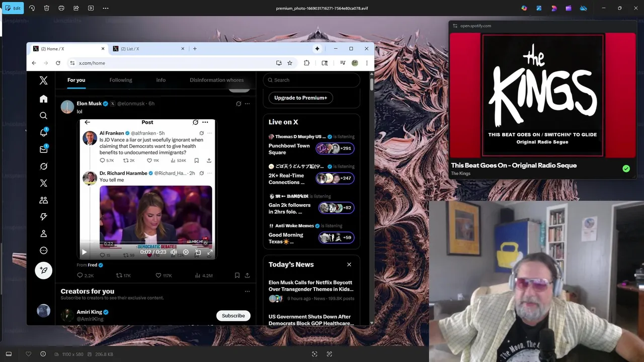Toggle filmstrip view in Photos status bar
644x362 pixels.
[x=9, y=354]
